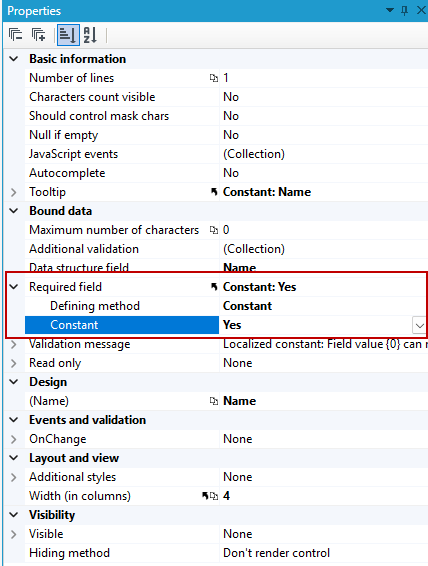Click the Null if empty value No
The width and height of the screenshot is (428, 566).
(x=231, y=135)
